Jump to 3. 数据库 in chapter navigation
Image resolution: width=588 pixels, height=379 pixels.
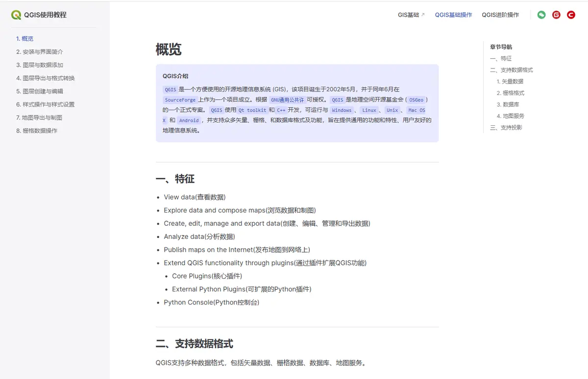(508, 104)
